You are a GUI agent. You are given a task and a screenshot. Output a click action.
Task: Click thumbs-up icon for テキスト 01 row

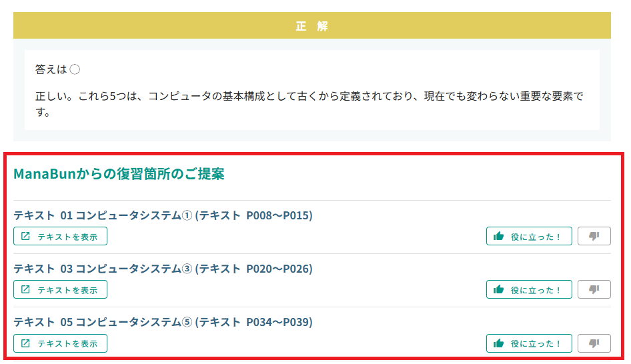pos(498,236)
